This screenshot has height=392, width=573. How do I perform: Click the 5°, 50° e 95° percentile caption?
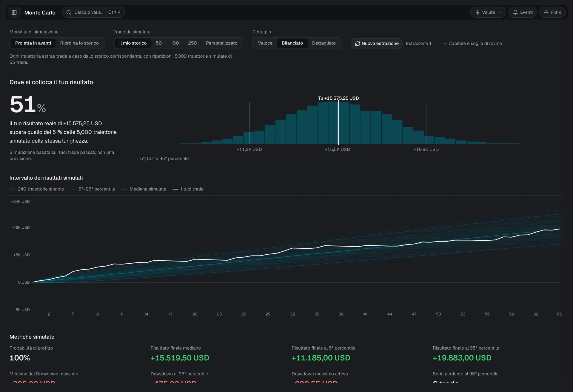tap(164, 159)
